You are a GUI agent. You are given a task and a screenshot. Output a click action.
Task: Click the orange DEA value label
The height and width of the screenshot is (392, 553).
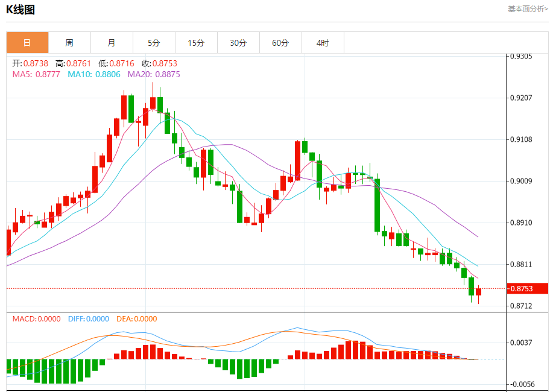tap(136, 319)
